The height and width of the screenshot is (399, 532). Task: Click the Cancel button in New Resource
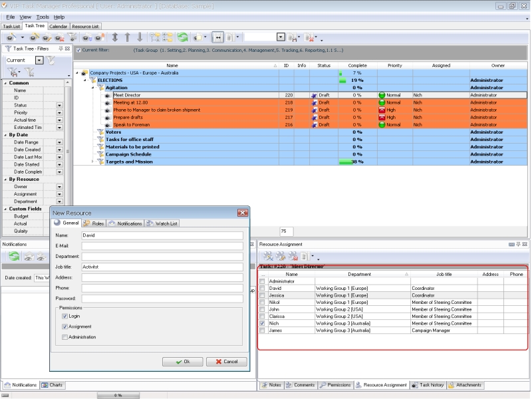point(227,362)
